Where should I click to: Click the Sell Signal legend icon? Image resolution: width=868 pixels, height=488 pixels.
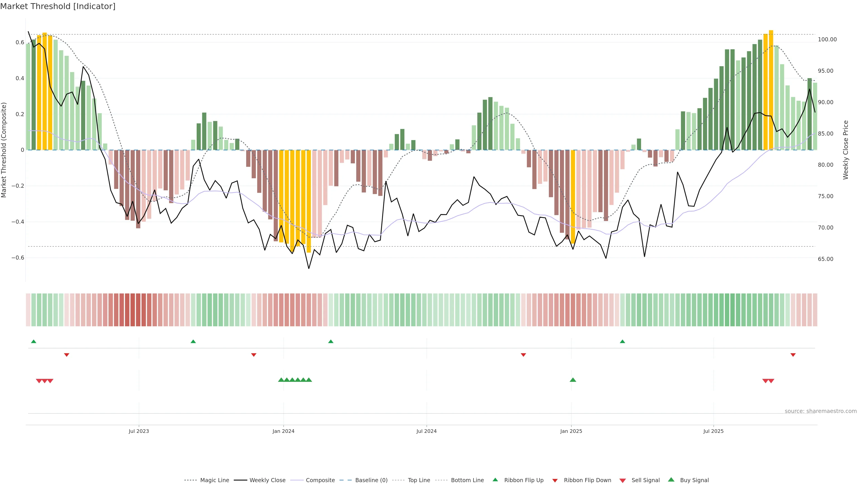click(623, 481)
